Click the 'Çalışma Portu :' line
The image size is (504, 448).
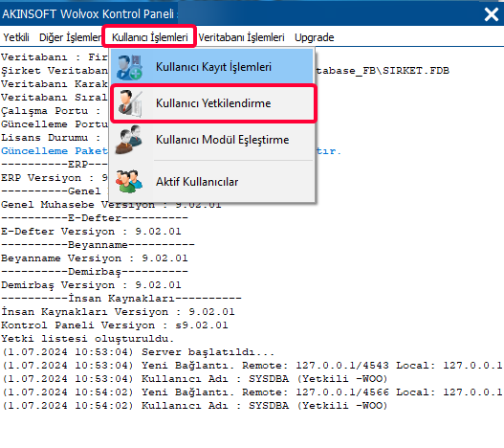tap(51, 111)
